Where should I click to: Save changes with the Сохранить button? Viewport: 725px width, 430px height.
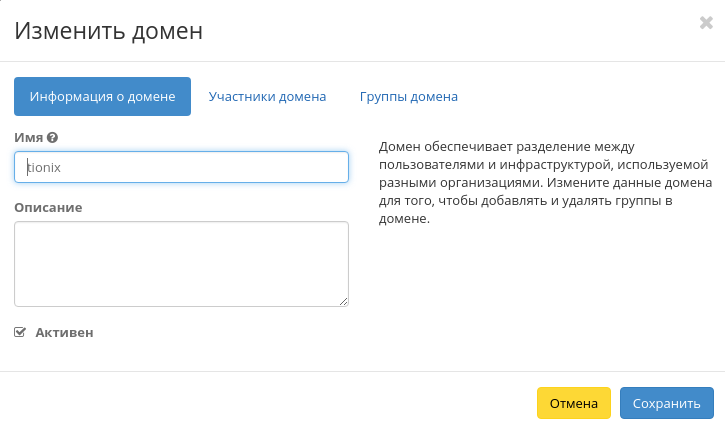pos(666,403)
